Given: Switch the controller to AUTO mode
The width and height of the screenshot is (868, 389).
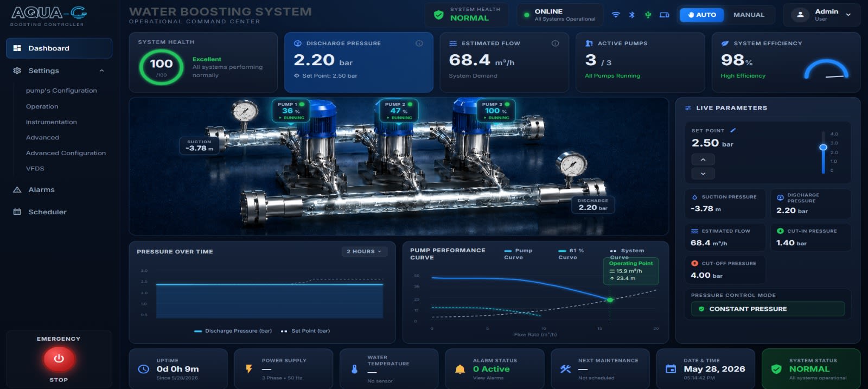Looking at the screenshot, I should pyautogui.click(x=702, y=15).
